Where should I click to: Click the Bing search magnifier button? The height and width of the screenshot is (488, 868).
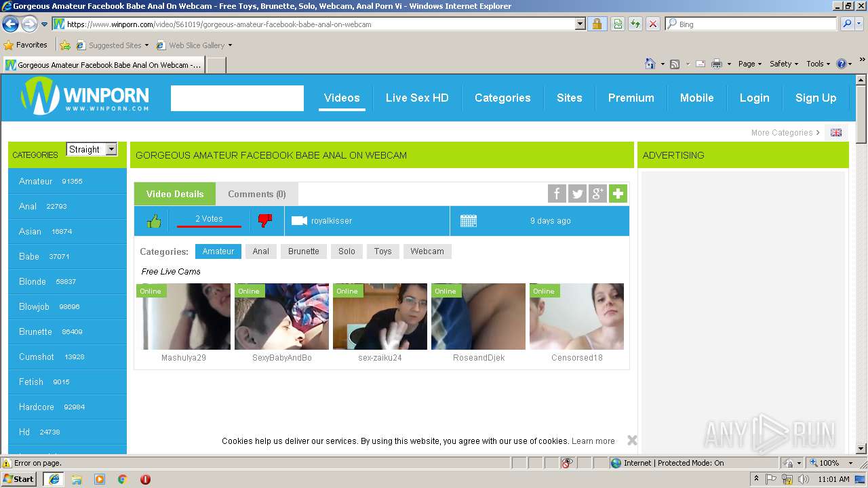pyautogui.click(x=846, y=24)
